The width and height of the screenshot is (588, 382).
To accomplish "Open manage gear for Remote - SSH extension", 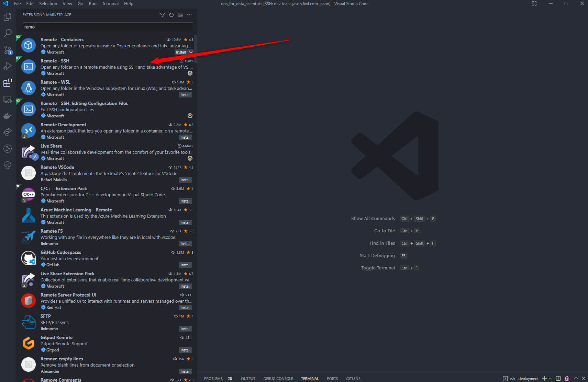I will pos(190,73).
